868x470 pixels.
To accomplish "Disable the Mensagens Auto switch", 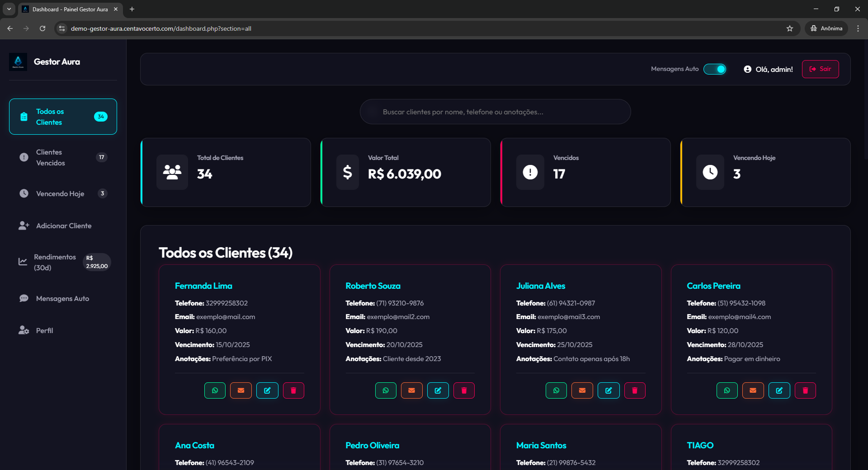I will 715,69.
